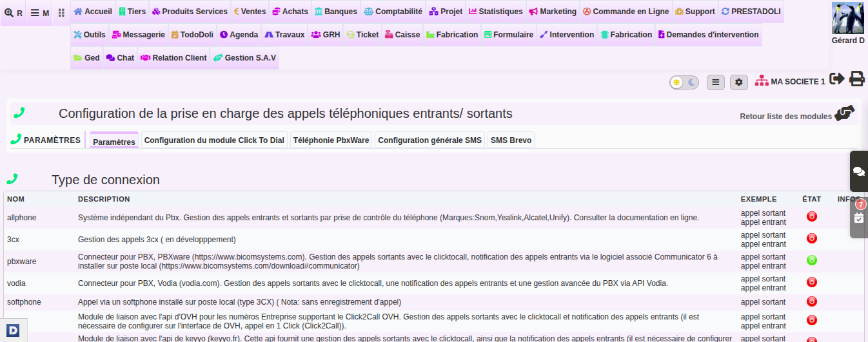Open Produits Services menu

coord(190,12)
